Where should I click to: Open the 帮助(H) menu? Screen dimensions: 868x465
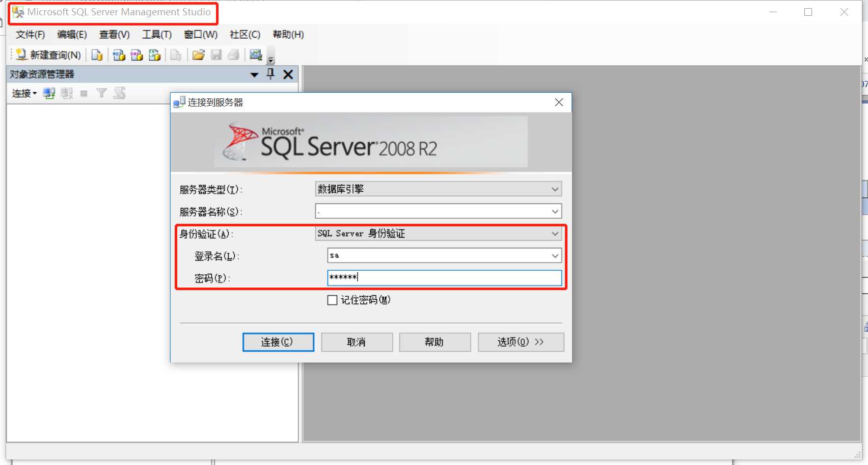click(x=288, y=35)
